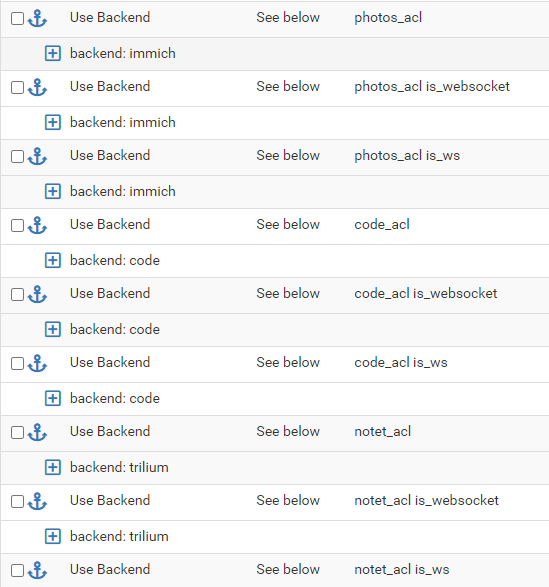Click See below in notet_acl row

click(x=288, y=431)
